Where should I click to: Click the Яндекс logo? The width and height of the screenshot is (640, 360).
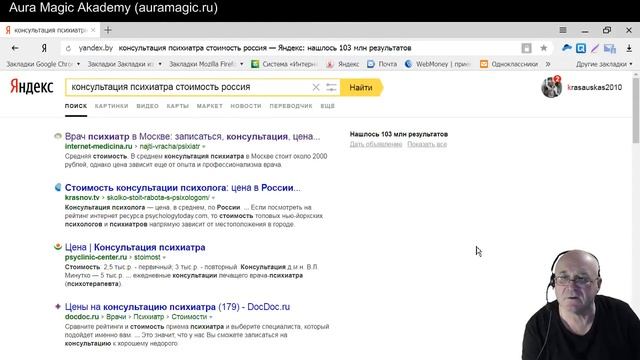(x=32, y=87)
